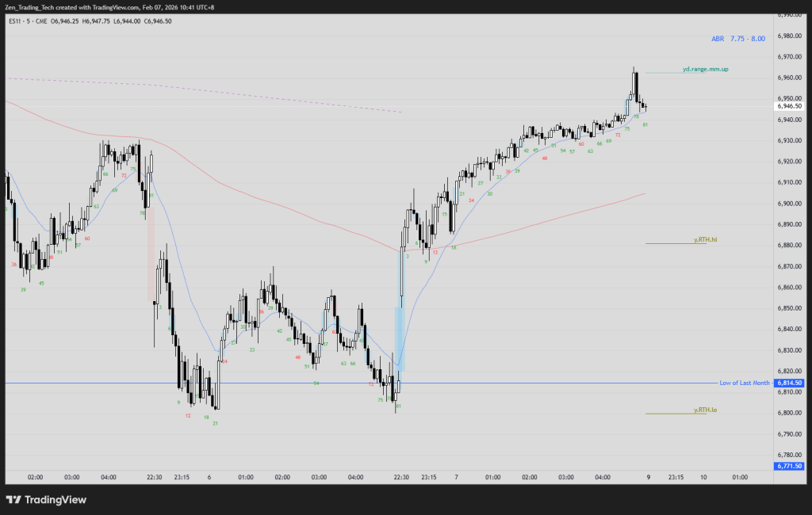Click the 7 date label on time axis
This screenshot has height=515, width=812.
click(456, 478)
